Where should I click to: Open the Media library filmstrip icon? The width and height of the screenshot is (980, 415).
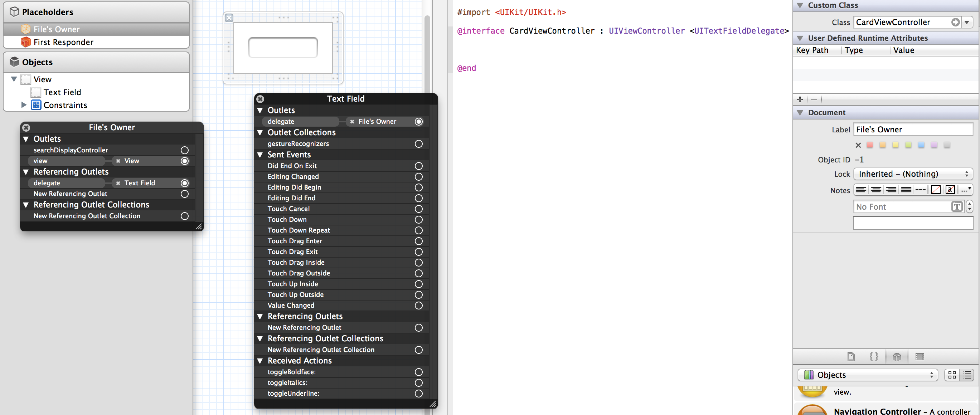point(920,356)
